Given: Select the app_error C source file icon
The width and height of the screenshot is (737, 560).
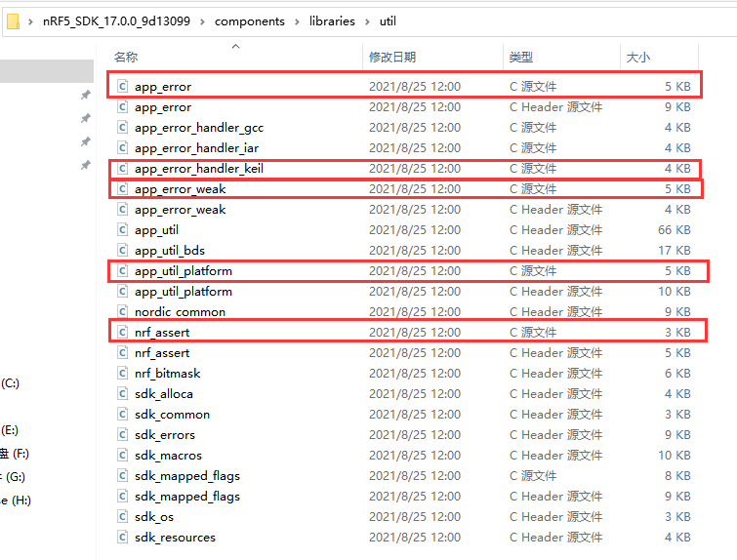Looking at the screenshot, I should [122, 86].
